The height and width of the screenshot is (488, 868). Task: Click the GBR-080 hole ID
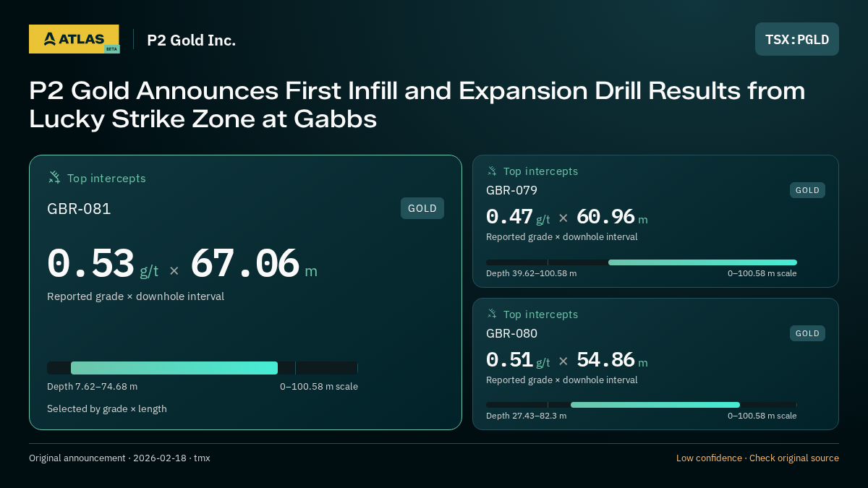click(x=511, y=333)
